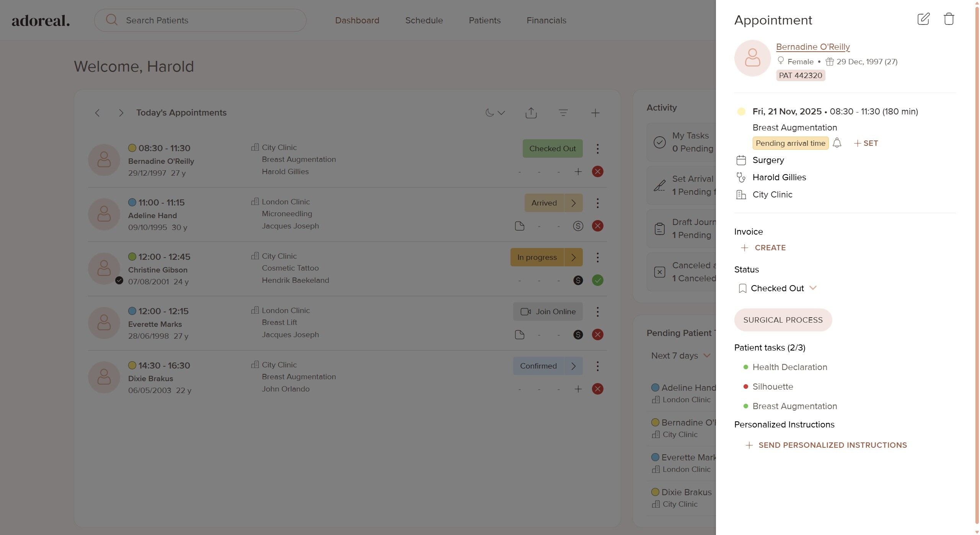
Task: Click the yellow appointment color dot
Action: 741,111
